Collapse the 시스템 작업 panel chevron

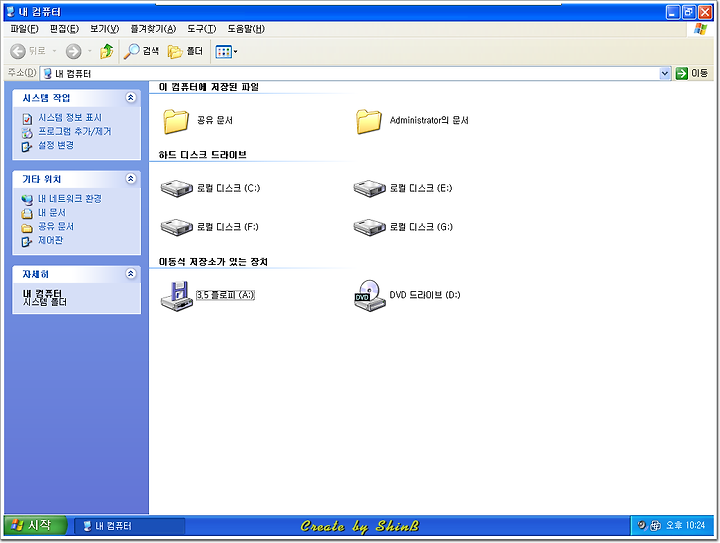point(131,97)
